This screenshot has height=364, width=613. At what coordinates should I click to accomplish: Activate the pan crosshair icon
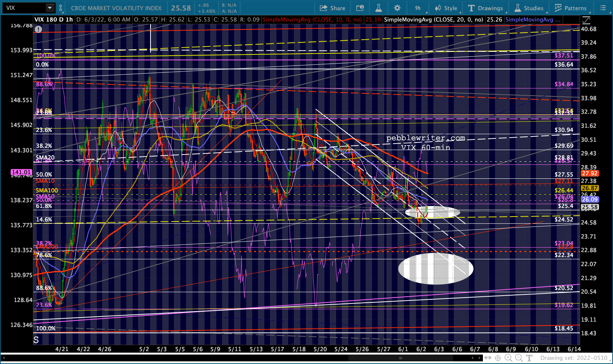[x=498, y=358]
